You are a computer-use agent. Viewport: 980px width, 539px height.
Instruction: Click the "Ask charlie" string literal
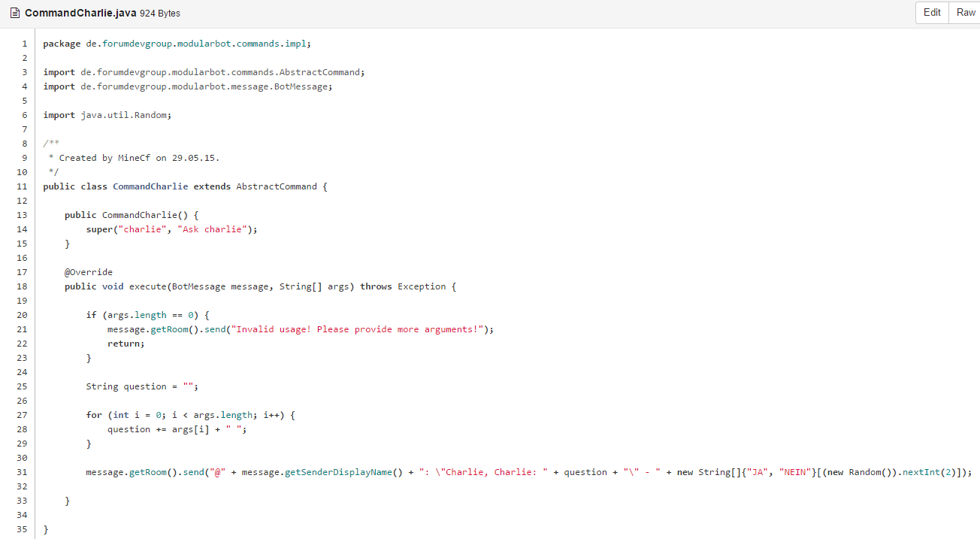tap(212, 229)
